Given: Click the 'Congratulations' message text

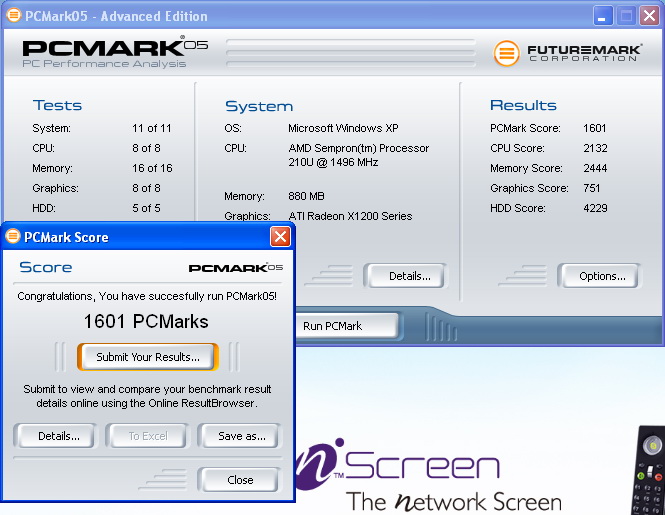Looking at the screenshot, I should 147,296.
